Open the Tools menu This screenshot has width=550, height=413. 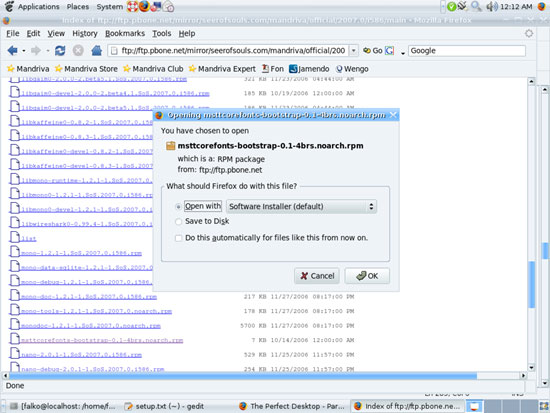click(x=162, y=33)
